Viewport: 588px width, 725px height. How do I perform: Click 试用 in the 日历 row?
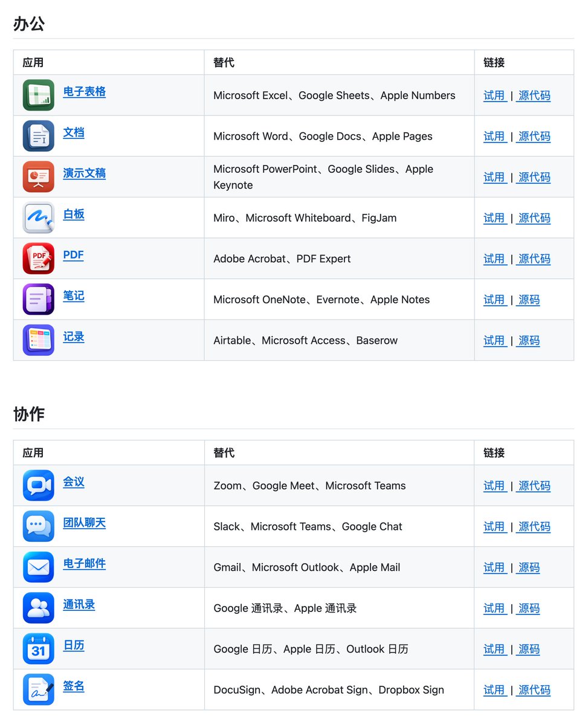[x=494, y=649]
